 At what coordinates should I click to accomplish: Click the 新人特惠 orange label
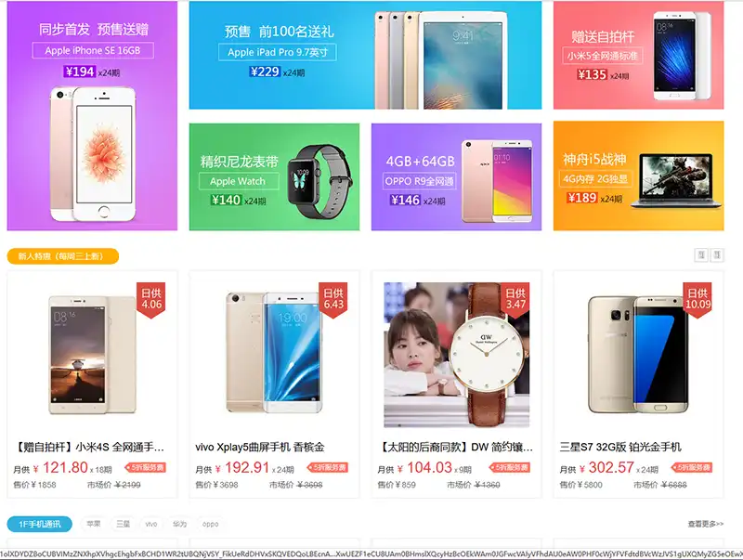[x=62, y=256]
